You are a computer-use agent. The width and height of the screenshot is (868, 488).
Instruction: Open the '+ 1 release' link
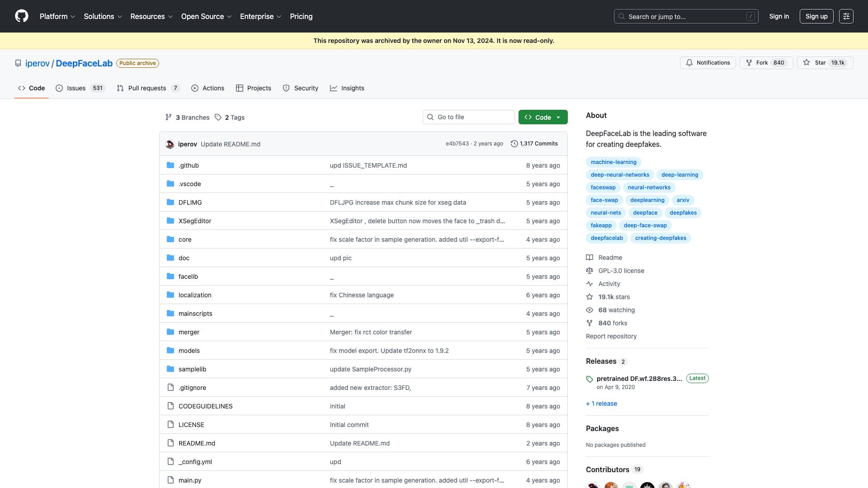point(601,404)
